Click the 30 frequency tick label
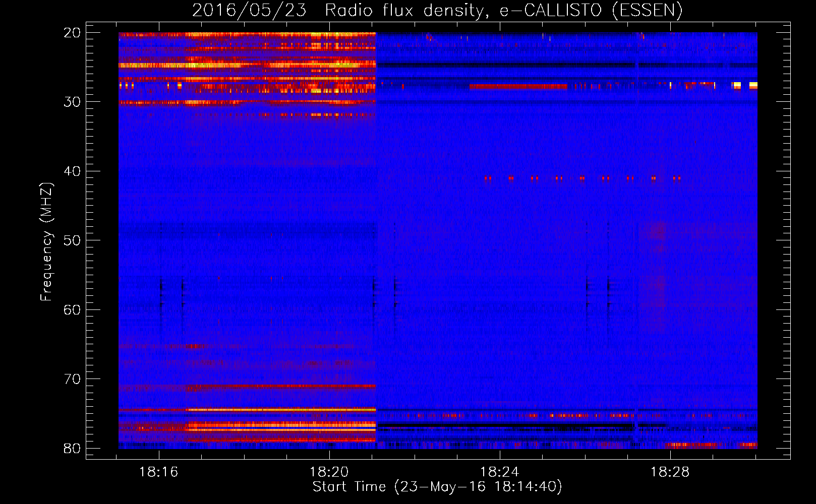 (x=72, y=102)
